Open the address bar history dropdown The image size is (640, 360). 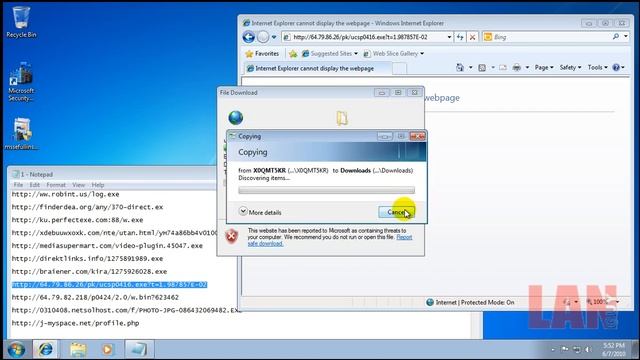pos(449,37)
